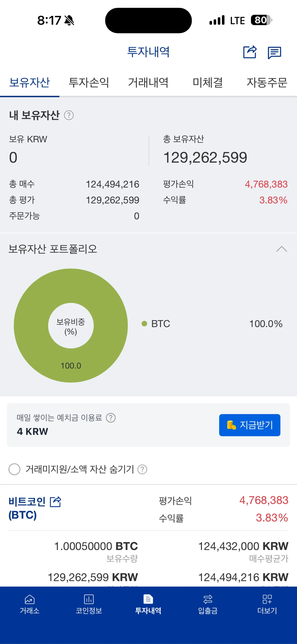This screenshot has width=297, height=644.
Task: Enable 거래미지원/소액 자산 숨기기 radio button
Action: point(15,469)
